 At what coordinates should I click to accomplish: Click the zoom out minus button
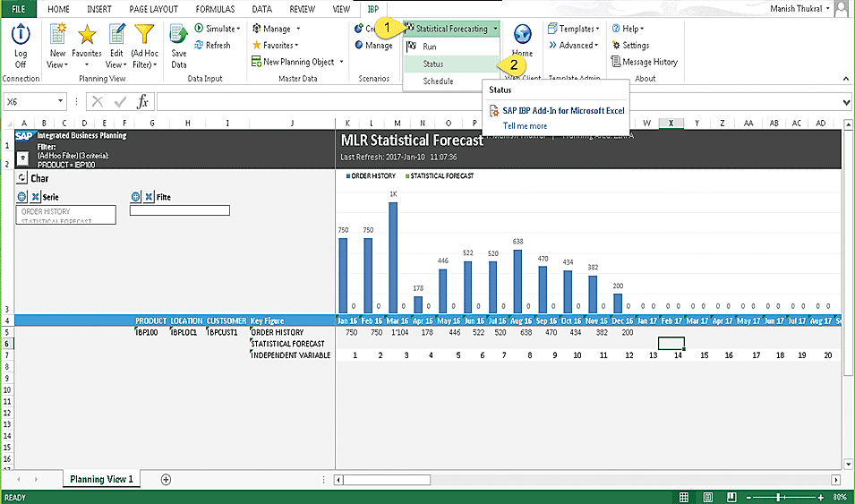749,498
